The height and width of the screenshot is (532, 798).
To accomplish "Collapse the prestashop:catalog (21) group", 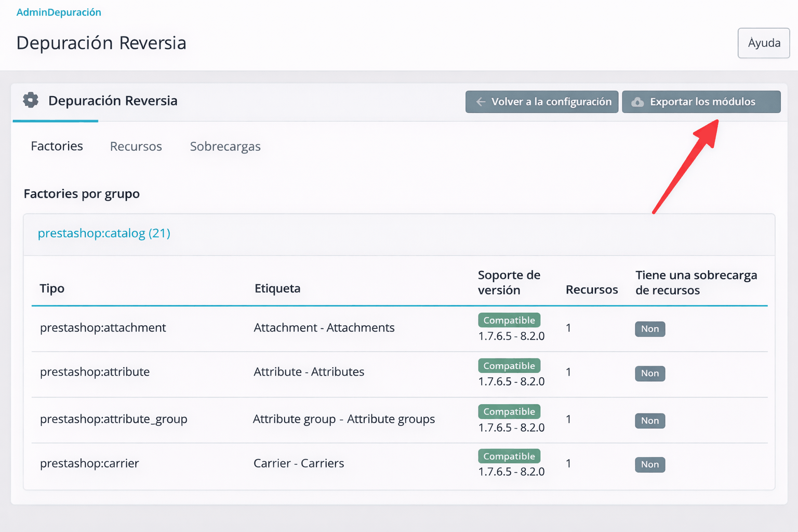I will coord(104,233).
